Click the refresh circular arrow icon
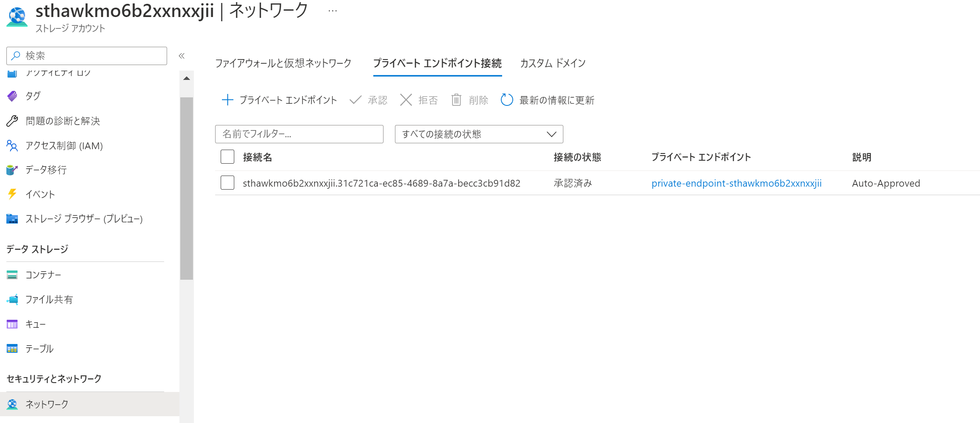The width and height of the screenshot is (980, 423). (507, 100)
